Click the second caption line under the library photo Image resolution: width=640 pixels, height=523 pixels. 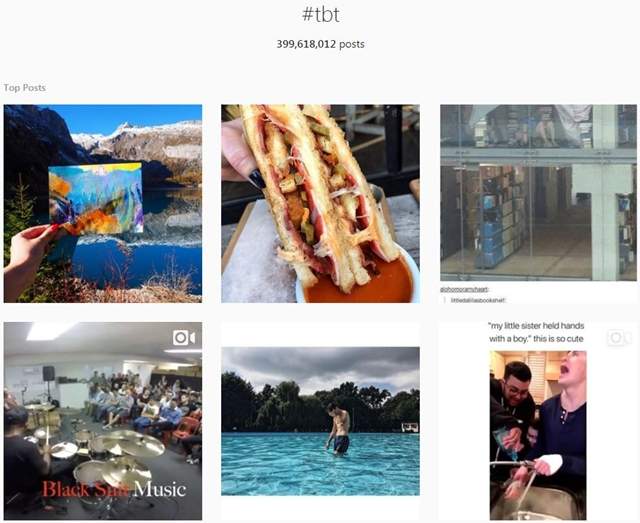point(478,300)
